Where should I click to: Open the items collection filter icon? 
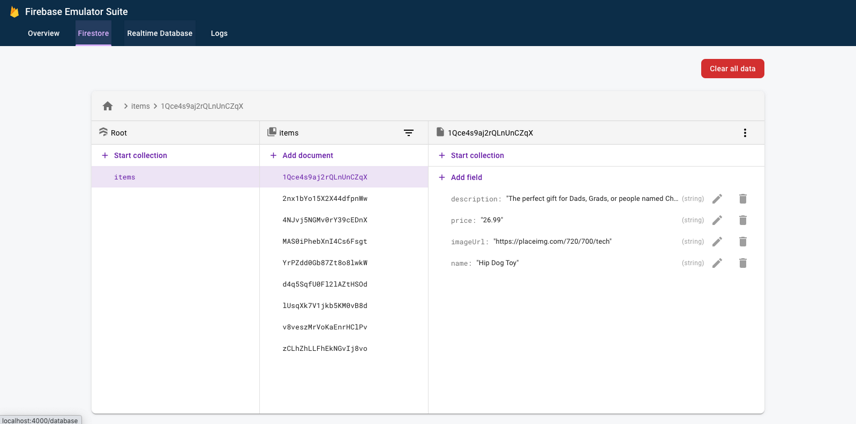coord(408,133)
